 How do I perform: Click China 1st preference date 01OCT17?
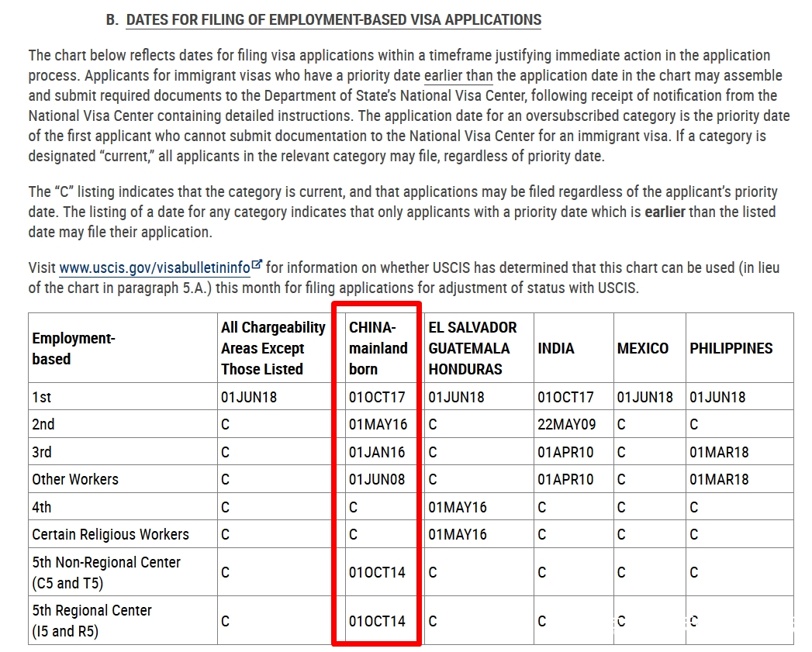click(x=377, y=397)
